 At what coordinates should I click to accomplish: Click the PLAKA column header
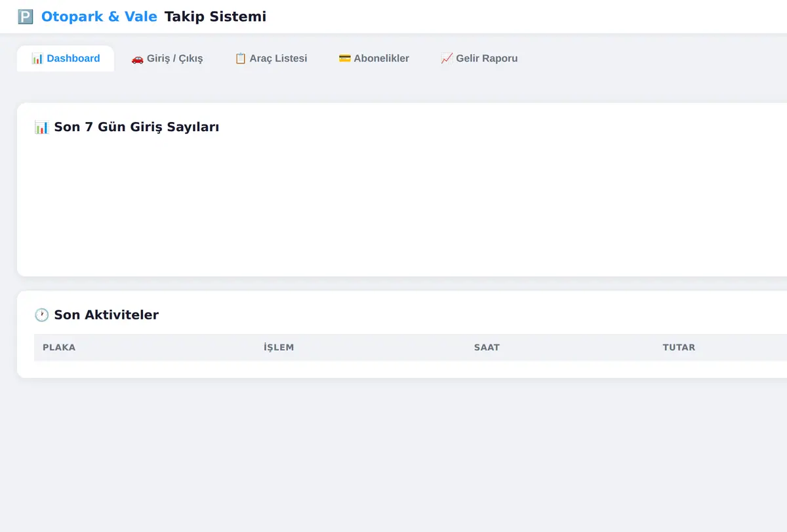[x=59, y=348]
